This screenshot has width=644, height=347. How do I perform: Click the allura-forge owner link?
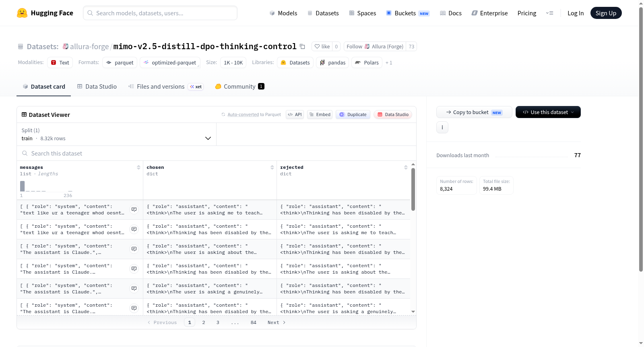click(x=89, y=46)
